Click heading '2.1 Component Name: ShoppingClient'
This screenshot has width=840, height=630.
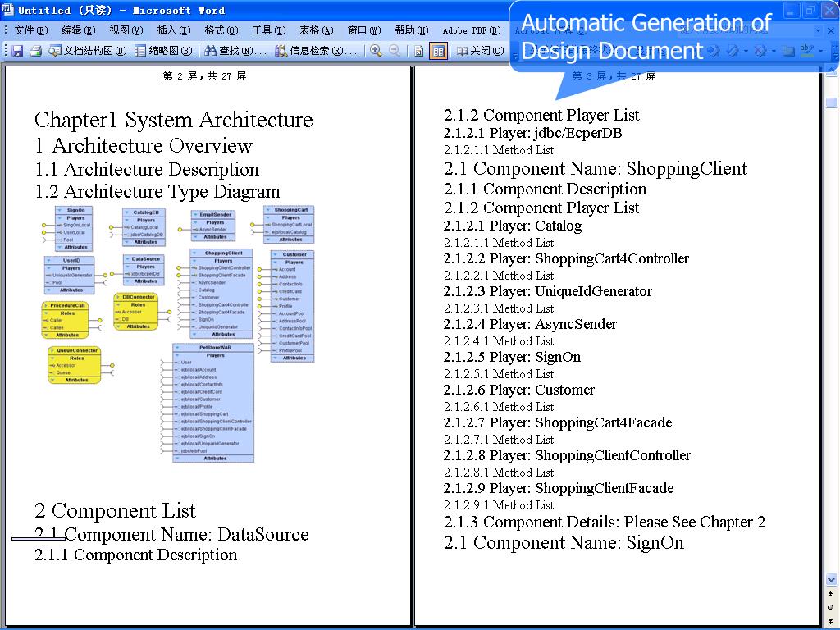(596, 169)
